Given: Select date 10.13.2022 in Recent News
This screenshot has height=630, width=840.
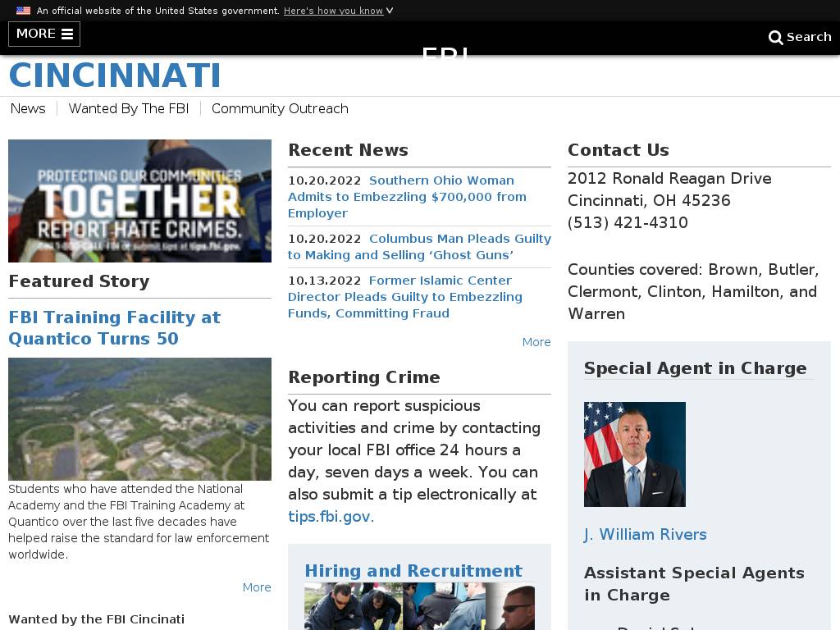Looking at the screenshot, I should coord(324,281).
